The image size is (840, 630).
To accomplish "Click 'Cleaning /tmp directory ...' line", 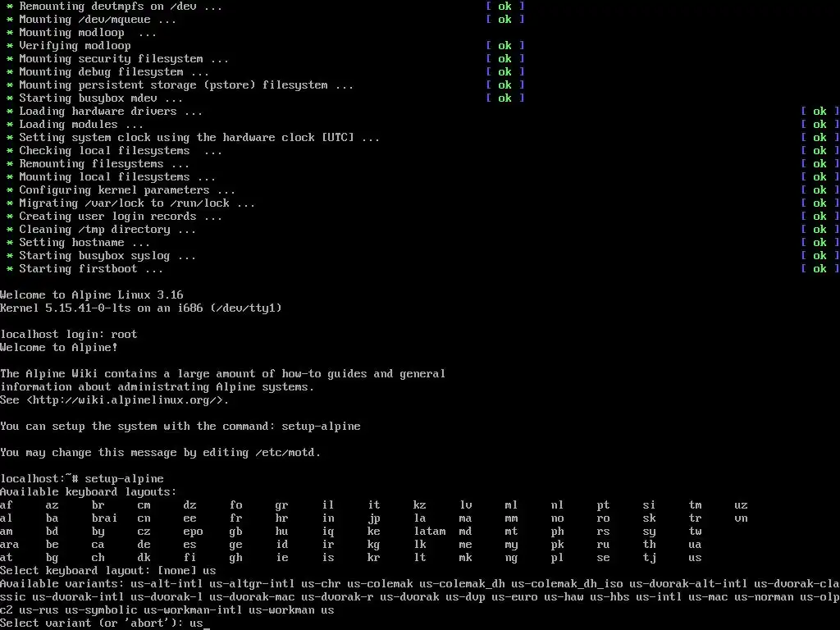I will tap(107, 230).
